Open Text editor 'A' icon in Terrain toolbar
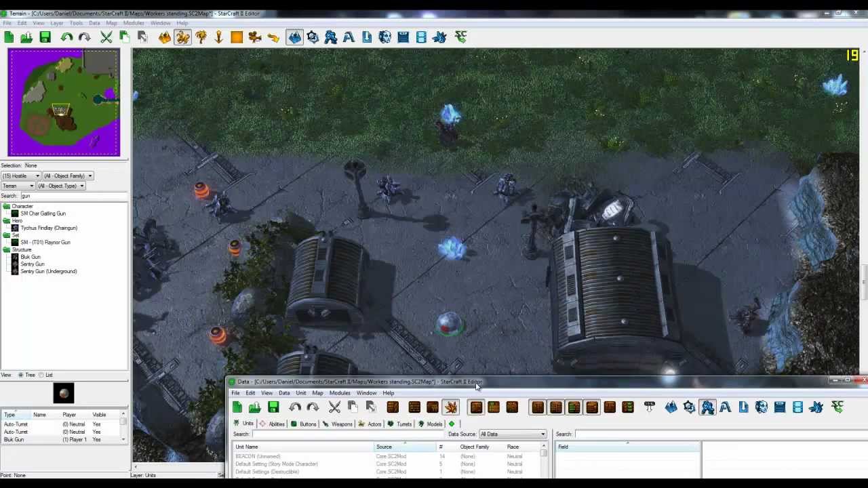Screen dimensions: 868x488 (349, 37)
